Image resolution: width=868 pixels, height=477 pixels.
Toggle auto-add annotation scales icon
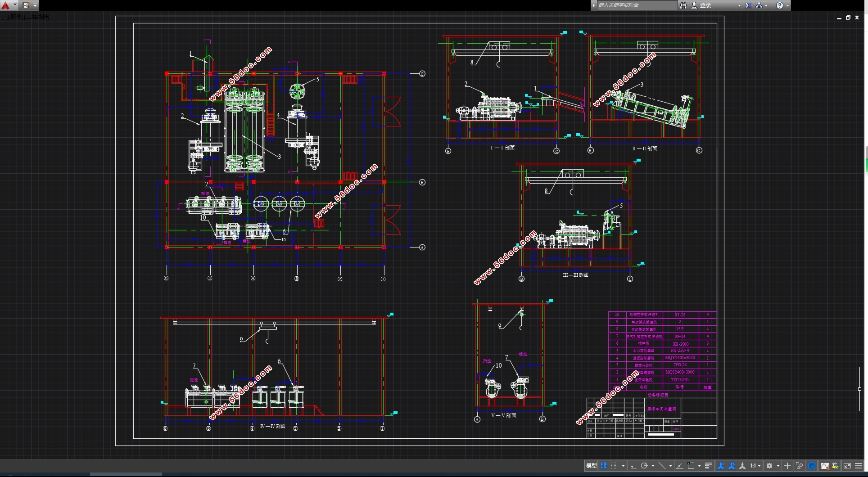[x=732, y=466]
